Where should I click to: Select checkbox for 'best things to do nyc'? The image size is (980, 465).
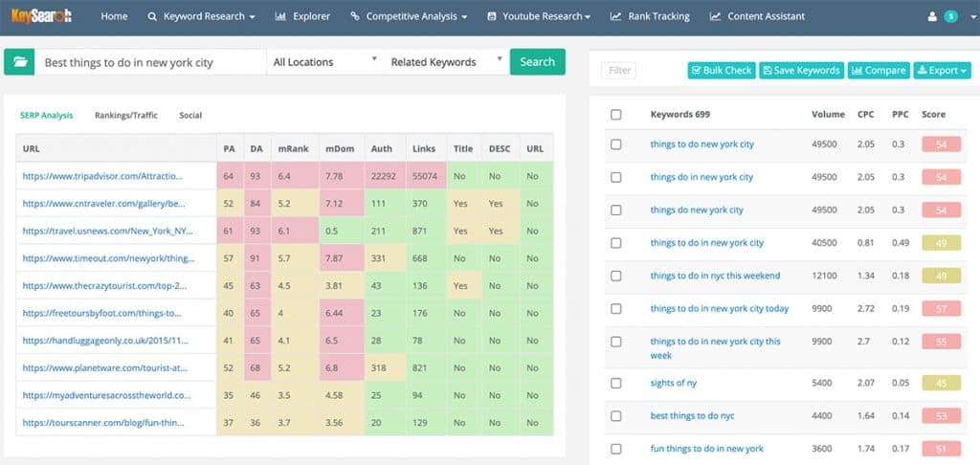[616, 416]
